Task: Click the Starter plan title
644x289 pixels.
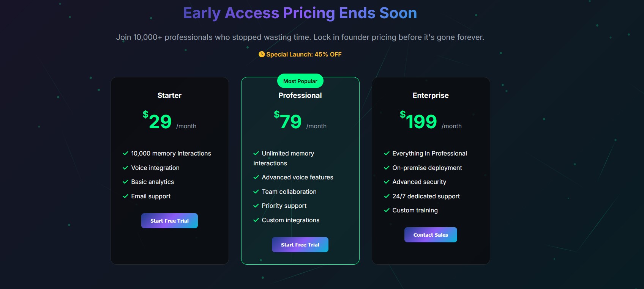Action: 169,96
